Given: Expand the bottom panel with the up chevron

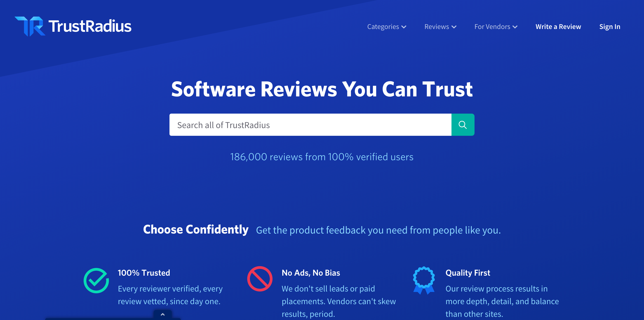Looking at the screenshot, I should 162,315.
